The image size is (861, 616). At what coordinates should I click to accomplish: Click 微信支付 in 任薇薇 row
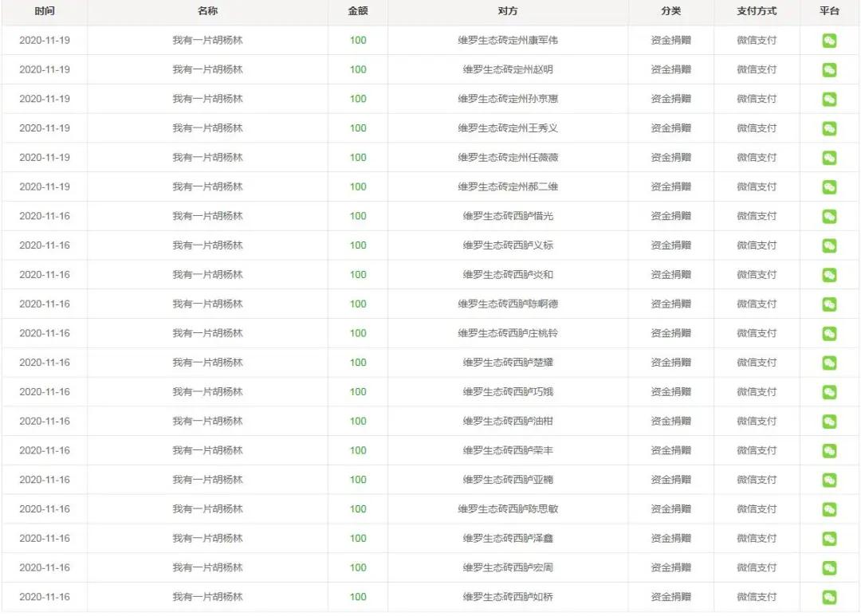tap(757, 157)
